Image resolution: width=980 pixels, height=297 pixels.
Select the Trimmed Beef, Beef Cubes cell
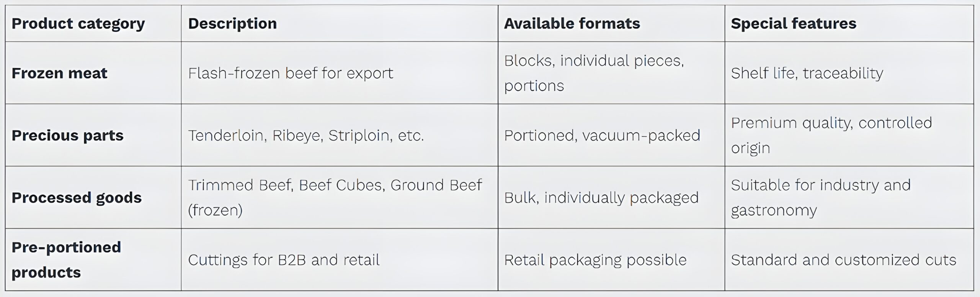[x=335, y=198]
